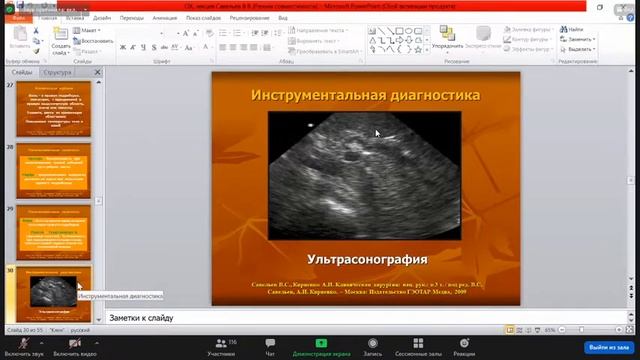Open the Файл file tab
This screenshot has width=640, height=360.
(19, 18)
